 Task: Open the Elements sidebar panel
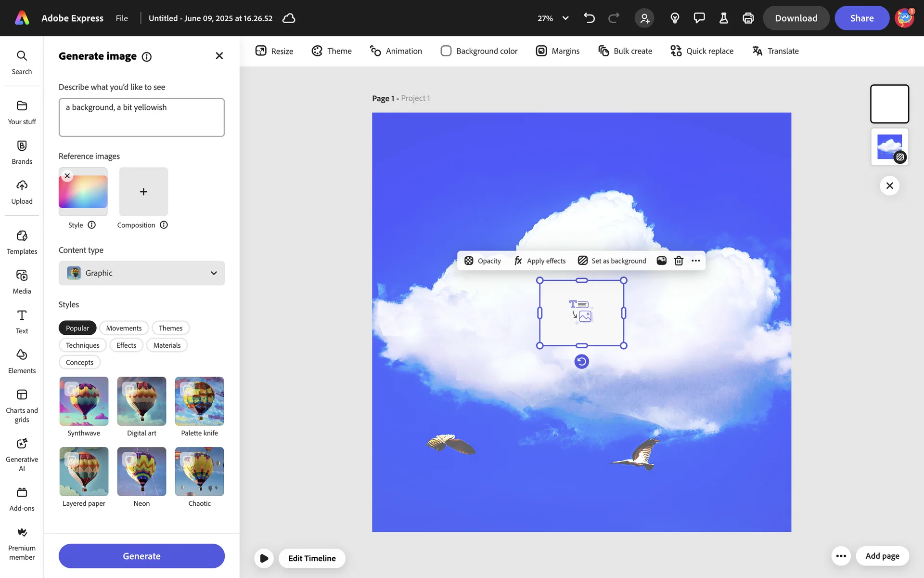[22, 361]
